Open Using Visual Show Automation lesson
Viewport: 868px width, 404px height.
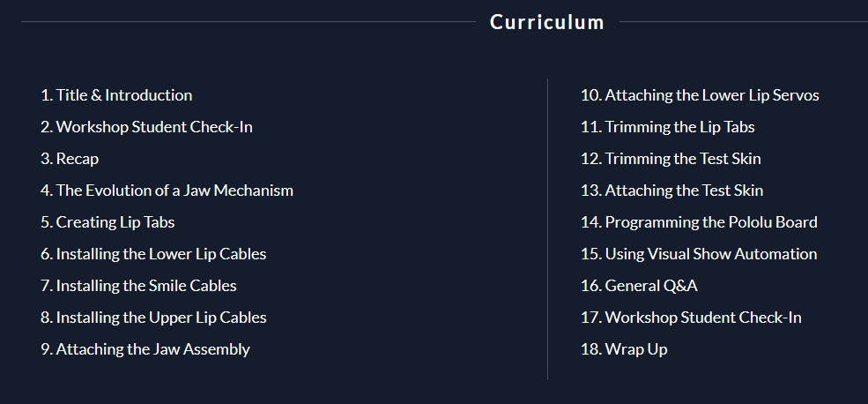click(699, 254)
